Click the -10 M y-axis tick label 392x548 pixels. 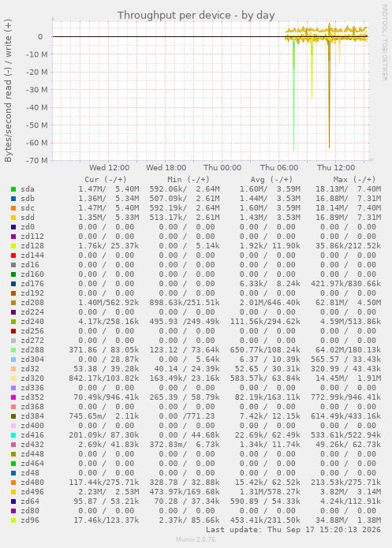[x=37, y=54]
